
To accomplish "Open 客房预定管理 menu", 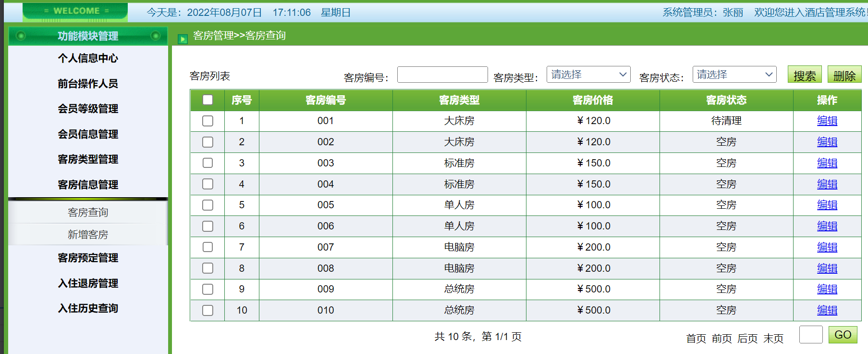I will 88,258.
